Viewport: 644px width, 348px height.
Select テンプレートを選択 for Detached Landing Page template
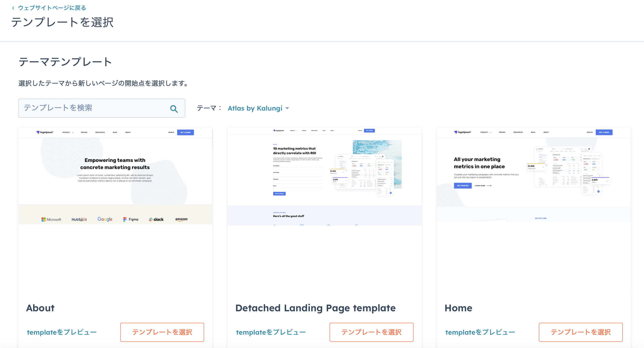(x=371, y=332)
